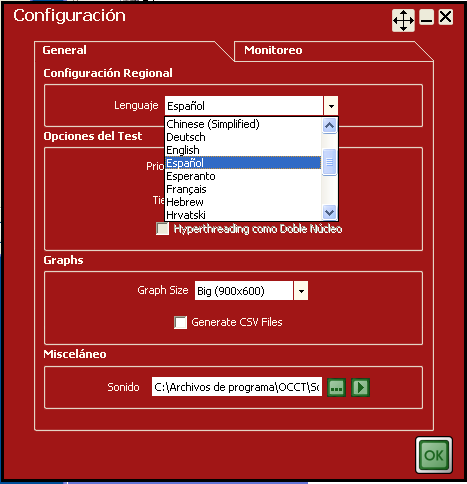467x484 pixels.
Task: Click the Sonido file path field
Action: 237,387
